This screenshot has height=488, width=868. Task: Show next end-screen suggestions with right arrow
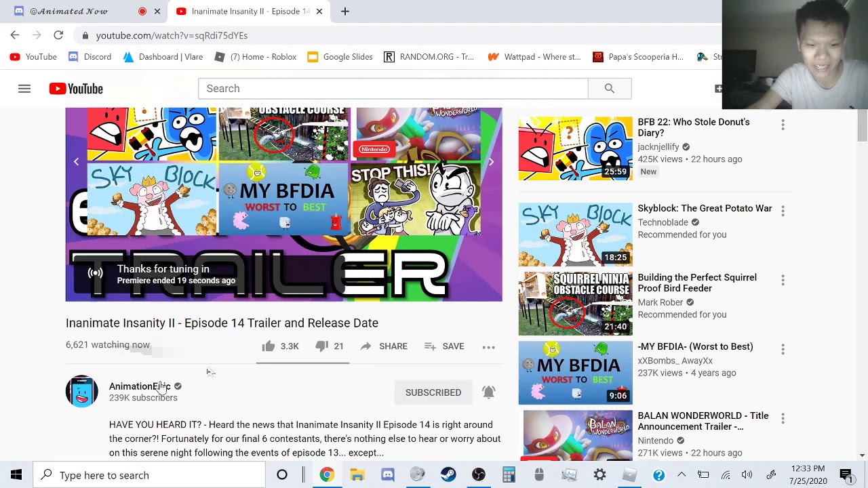pyautogui.click(x=491, y=162)
